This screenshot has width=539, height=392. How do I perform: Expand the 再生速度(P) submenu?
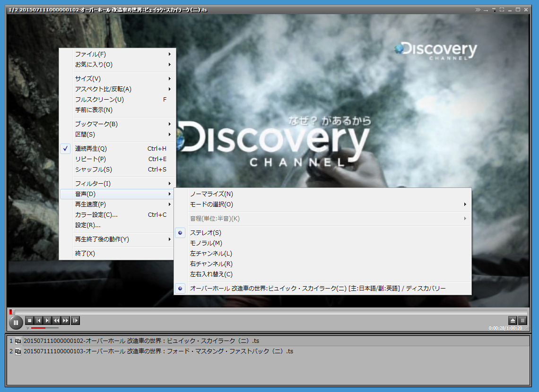[90, 205]
